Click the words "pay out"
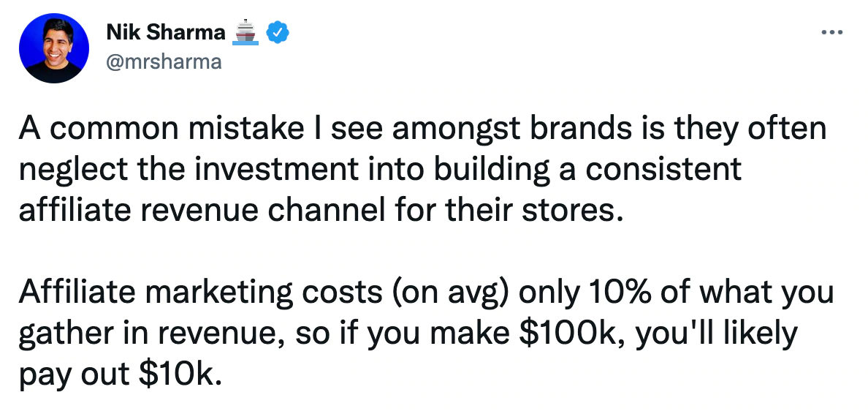 [70, 375]
